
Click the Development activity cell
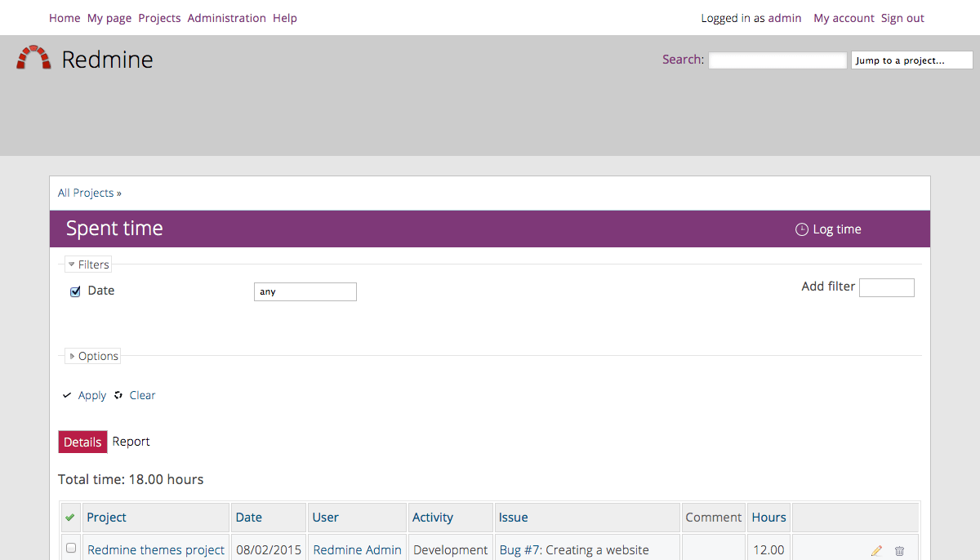[450, 550]
